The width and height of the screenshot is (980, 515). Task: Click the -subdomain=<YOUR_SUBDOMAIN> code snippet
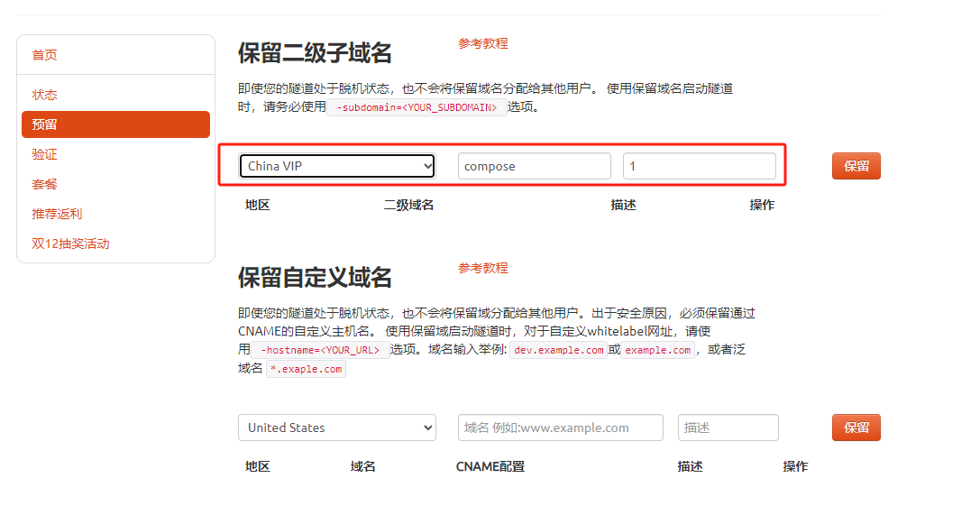(417, 107)
